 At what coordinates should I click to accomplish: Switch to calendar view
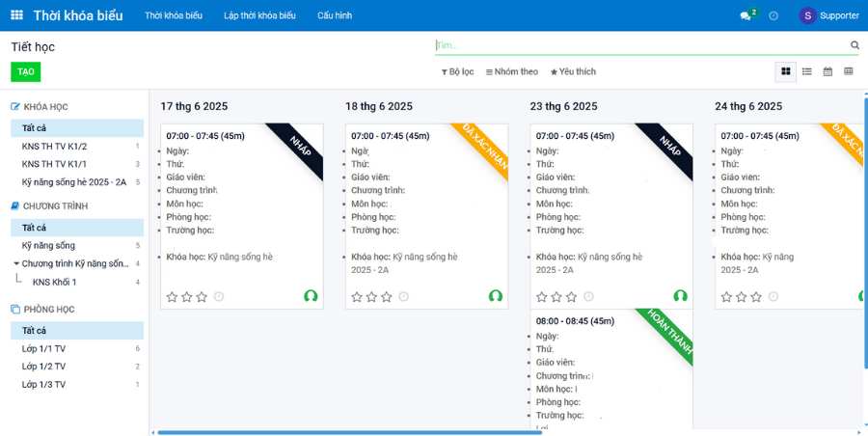click(x=827, y=71)
